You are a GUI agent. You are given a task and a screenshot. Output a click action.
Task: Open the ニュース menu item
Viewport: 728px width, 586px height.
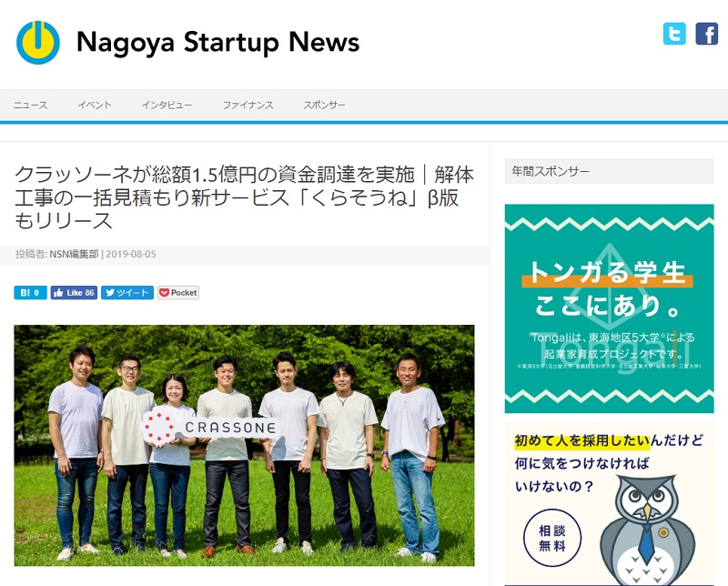coord(30,105)
